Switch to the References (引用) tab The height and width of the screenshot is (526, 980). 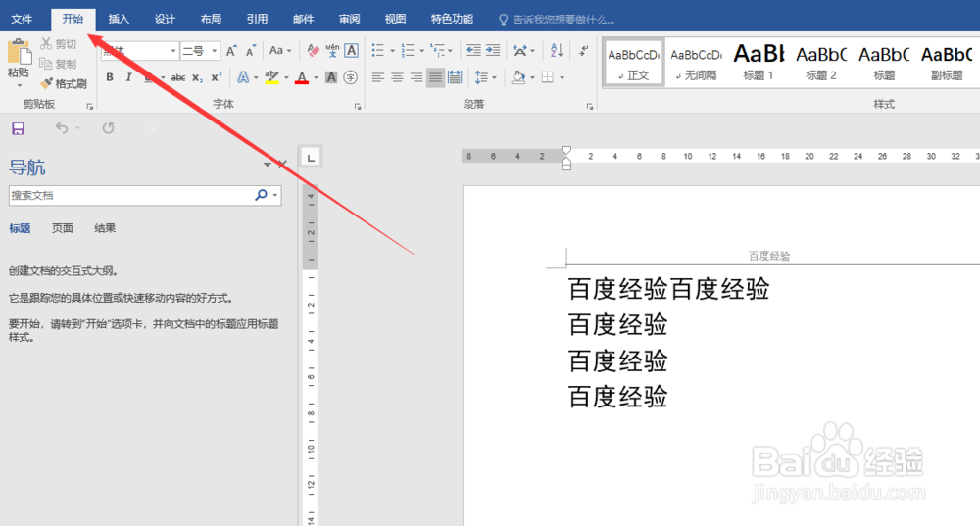coord(257,19)
